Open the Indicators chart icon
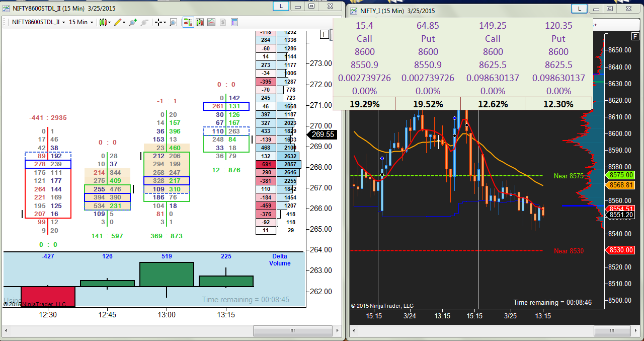The width and height of the screenshot is (644, 341). click(x=211, y=22)
